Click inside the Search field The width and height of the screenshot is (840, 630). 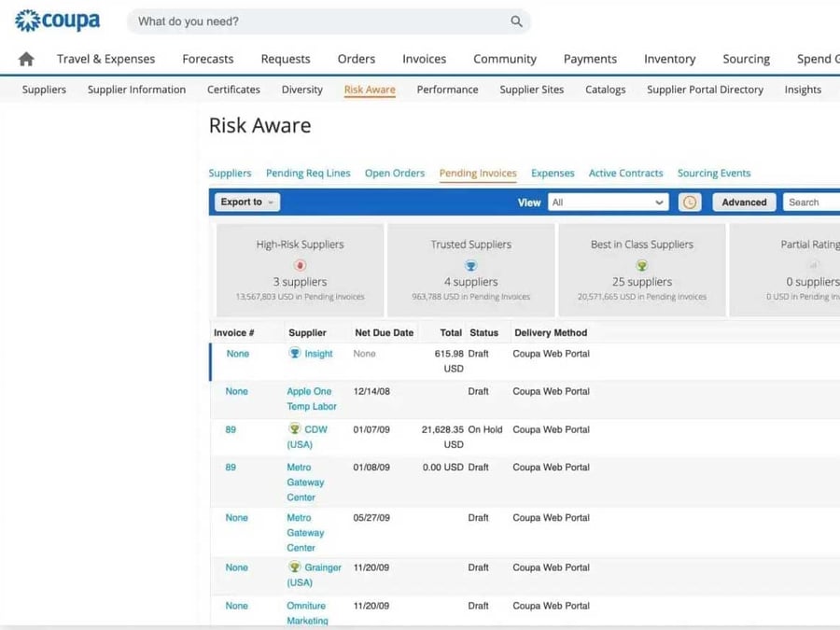pos(810,202)
